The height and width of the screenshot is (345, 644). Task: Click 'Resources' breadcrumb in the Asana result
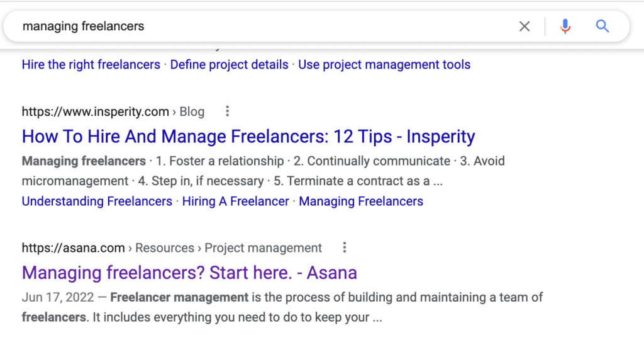point(165,247)
